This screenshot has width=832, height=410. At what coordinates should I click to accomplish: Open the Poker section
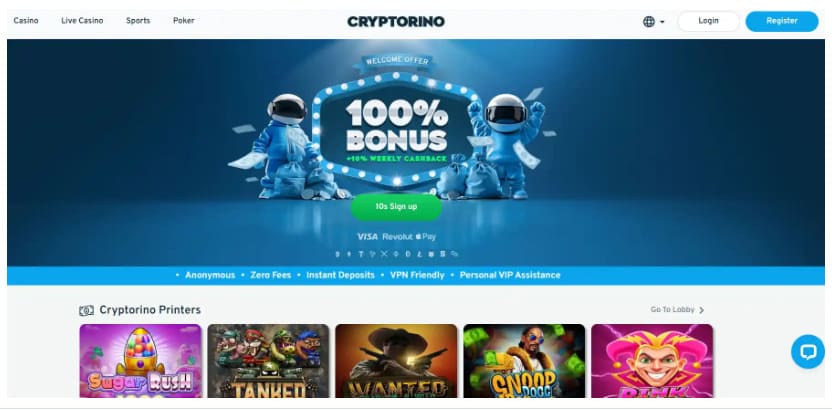click(184, 21)
